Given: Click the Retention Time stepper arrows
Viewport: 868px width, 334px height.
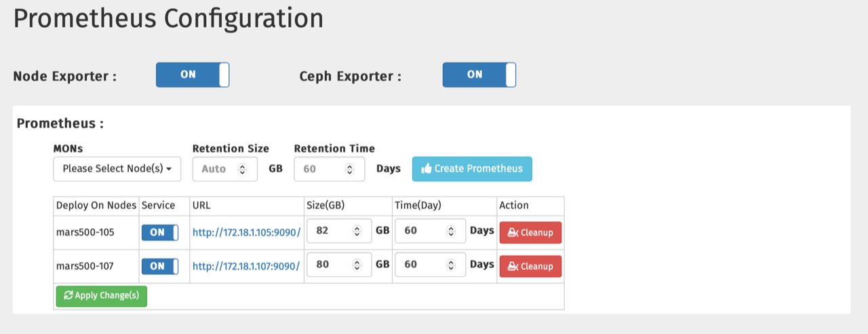Looking at the screenshot, I should point(350,169).
